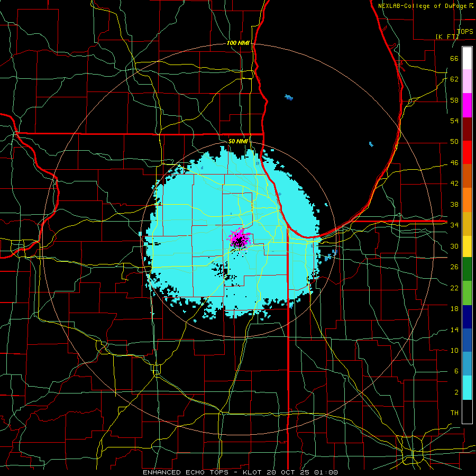Click the NEXLAB-College of DuPage label

coord(423,6)
